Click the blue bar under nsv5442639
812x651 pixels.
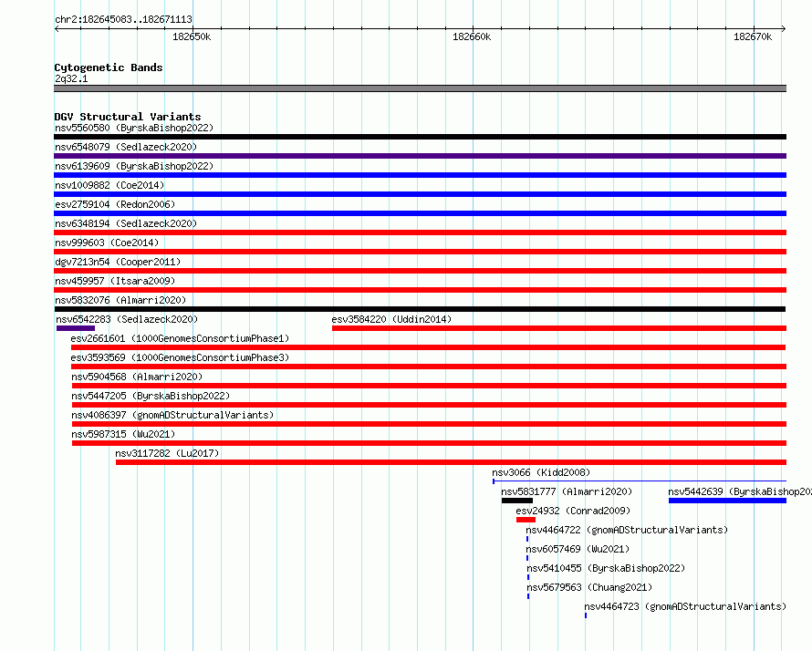[x=727, y=501]
